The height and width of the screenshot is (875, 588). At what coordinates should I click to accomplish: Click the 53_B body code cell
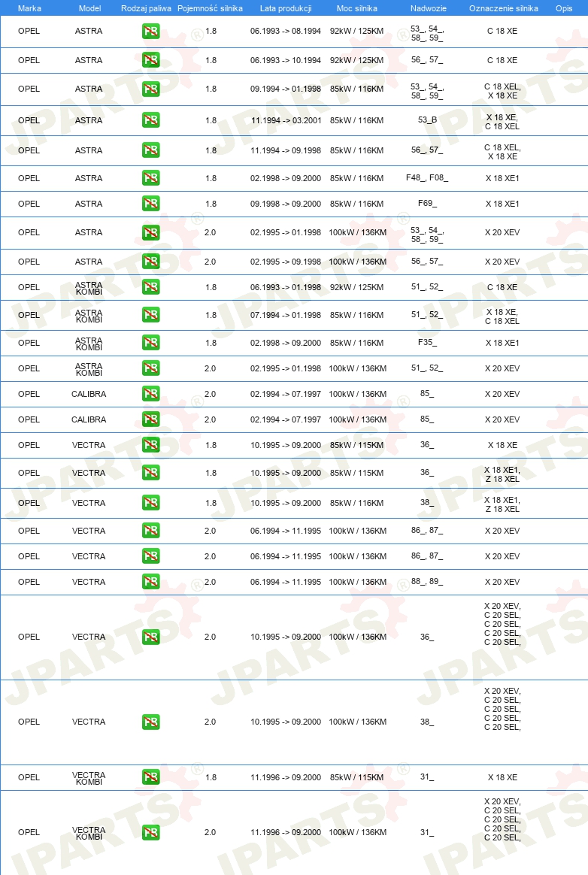point(428,120)
